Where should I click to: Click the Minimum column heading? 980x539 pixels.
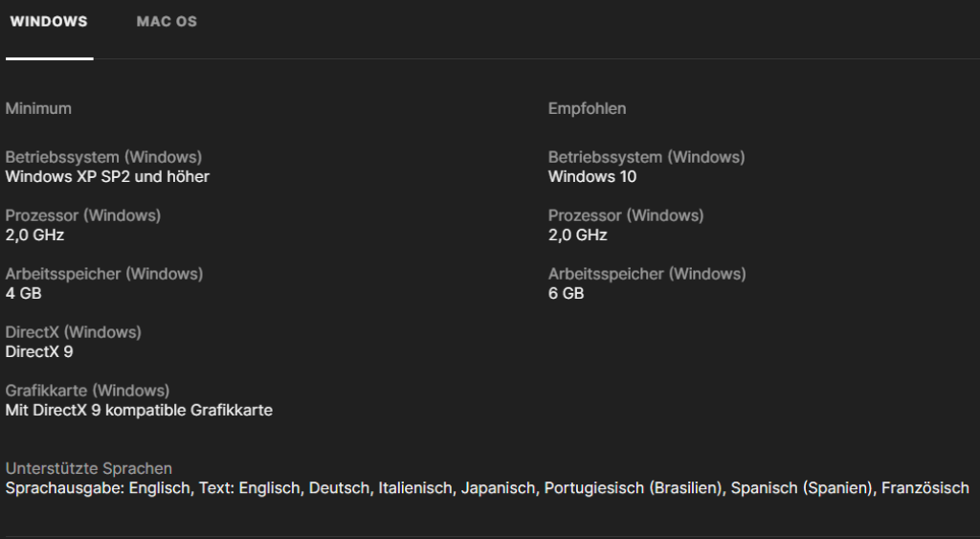tap(38, 108)
